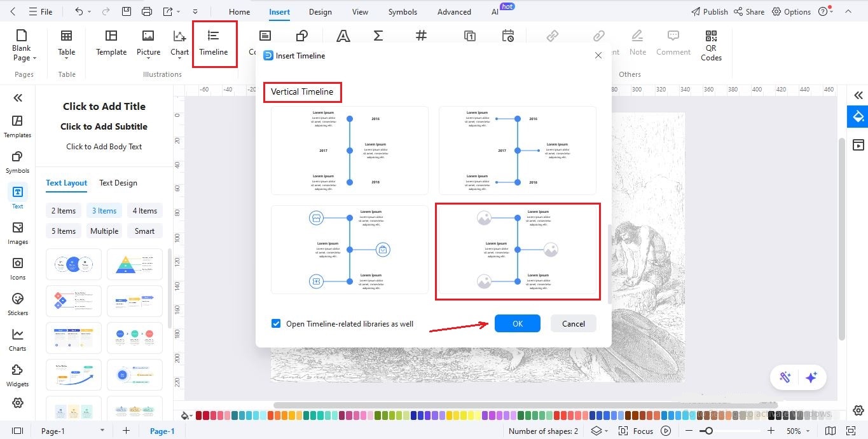868x439 pixels.
Task: Click Cancel in Insert Timeline dialog
Action: pos(574,323)
